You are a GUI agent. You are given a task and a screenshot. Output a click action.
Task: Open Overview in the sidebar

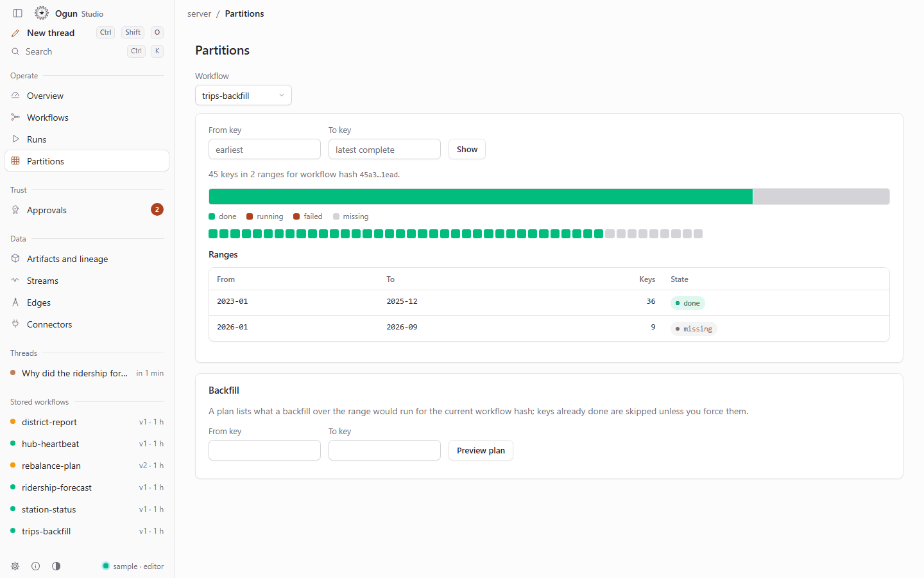pyautogui.click(x=87, y=96)
